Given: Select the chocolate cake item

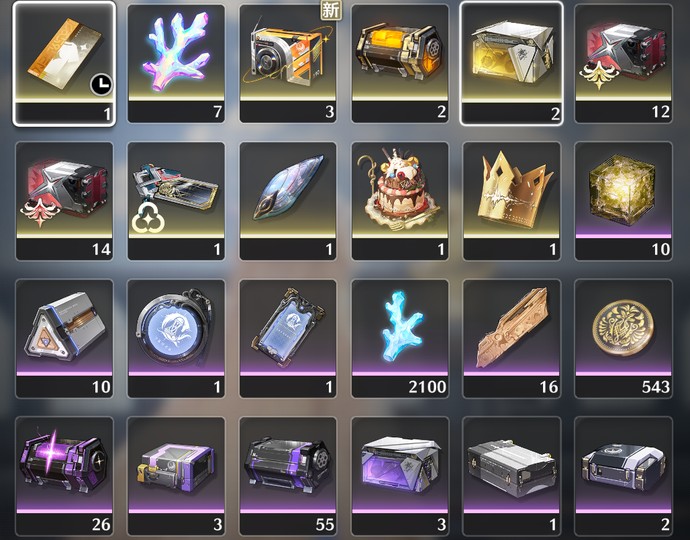Looking at the screenshot, I should (x=400, y=201).
